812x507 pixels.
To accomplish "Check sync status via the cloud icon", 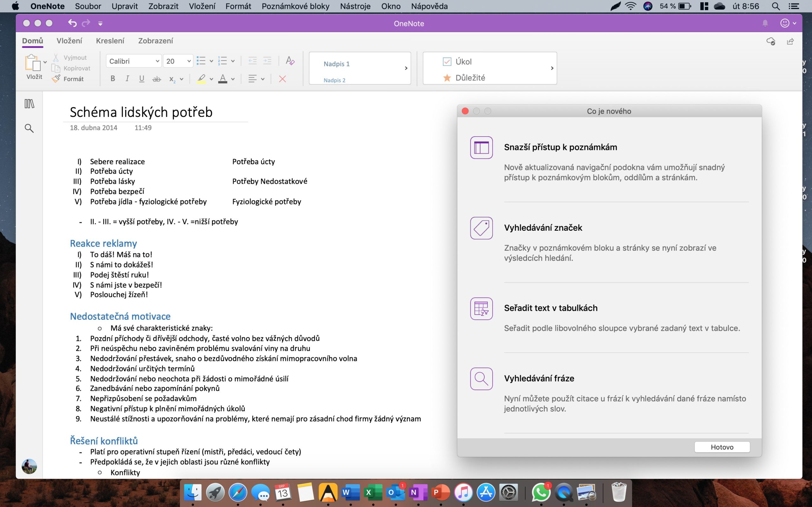I will [771, 41].
